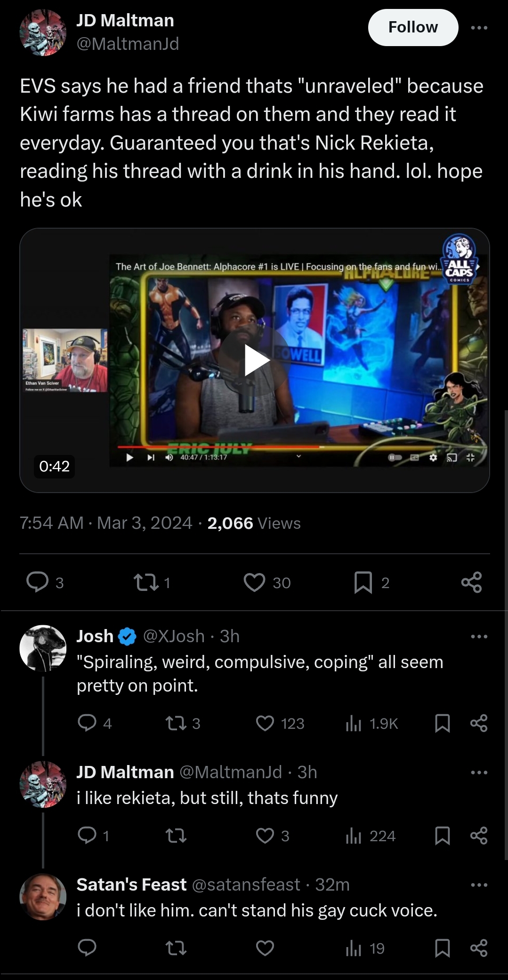Share Satan's Feast's reply

479,948
